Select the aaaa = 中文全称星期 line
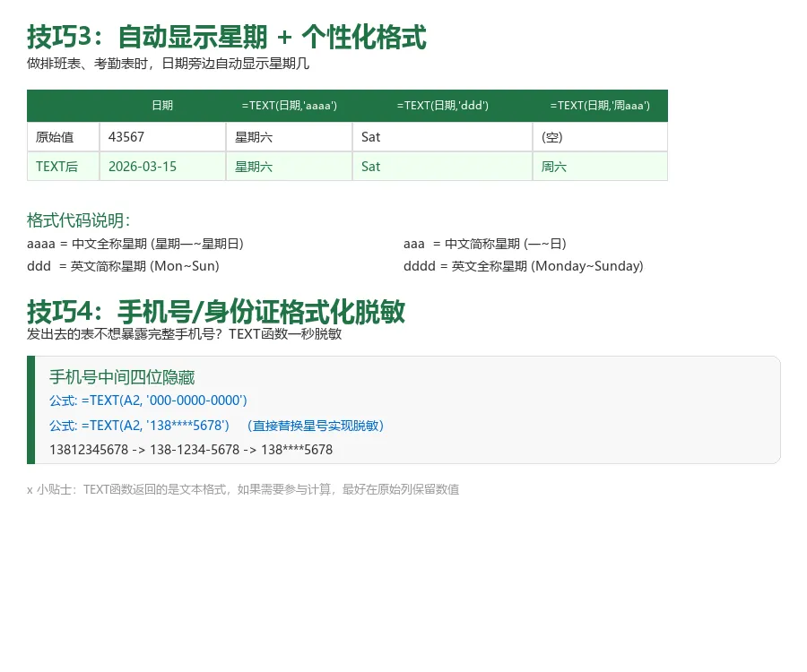Image resolution: width=807 pixels, height=672 pixels. tap(134, 244)
